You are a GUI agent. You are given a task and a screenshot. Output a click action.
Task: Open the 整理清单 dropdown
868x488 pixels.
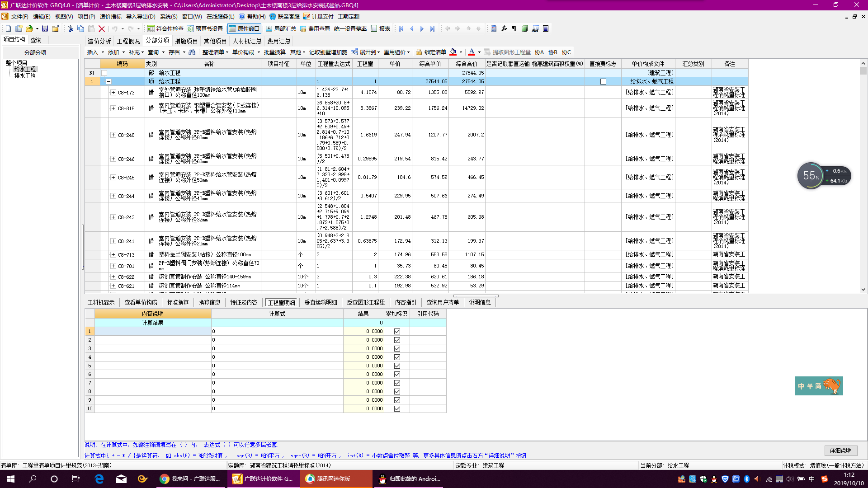[x=215, y=52]
